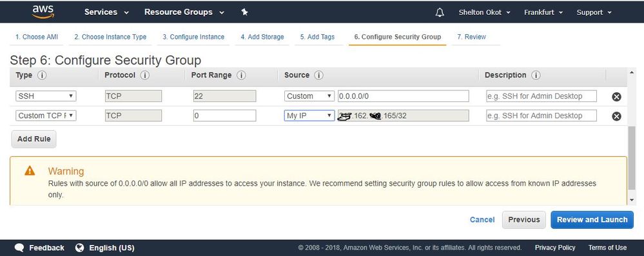Click the SSH rule description field
The width and height of the screenshot is (644, 256).
click(x=542, y=96)
